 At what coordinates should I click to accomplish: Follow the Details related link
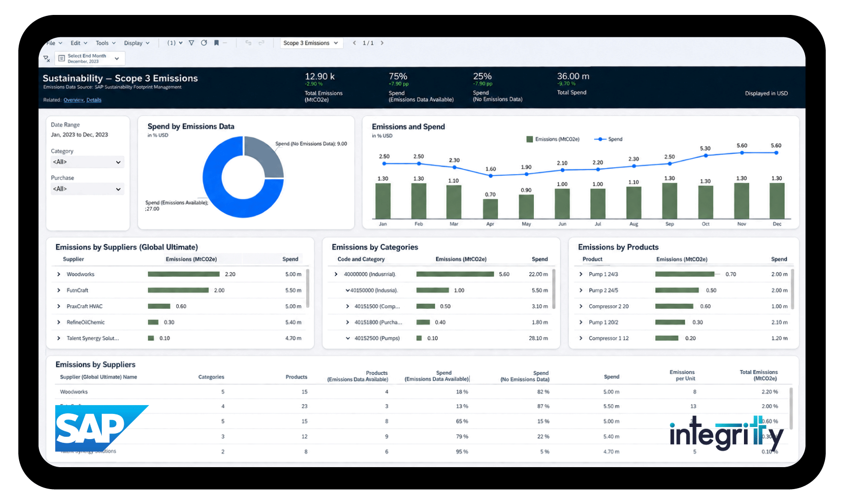[94, 100]
